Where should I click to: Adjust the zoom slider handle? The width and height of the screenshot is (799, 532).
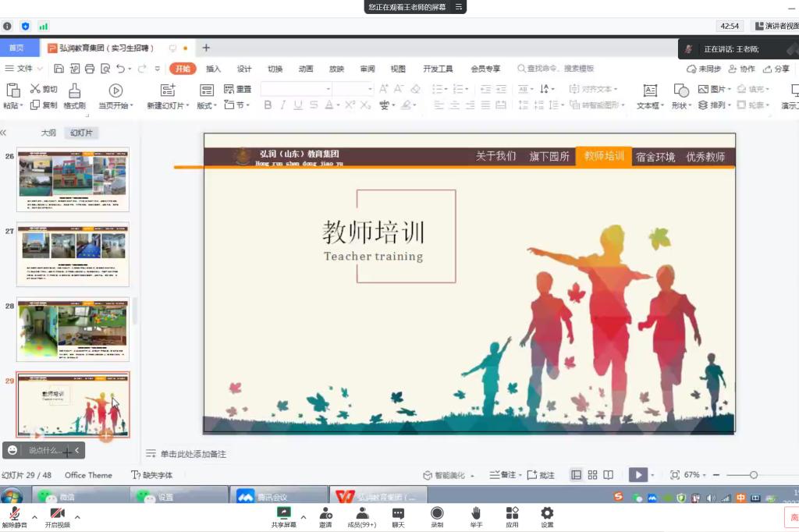(x=753, y=475)
